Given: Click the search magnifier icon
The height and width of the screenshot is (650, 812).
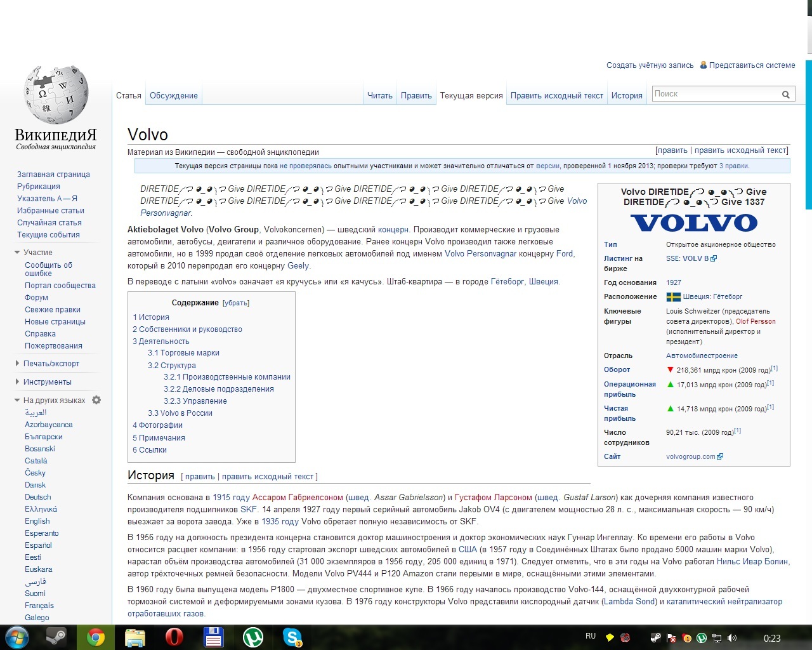Looking at the screenshot, I should pyautogui.click(x=785, y=95).
